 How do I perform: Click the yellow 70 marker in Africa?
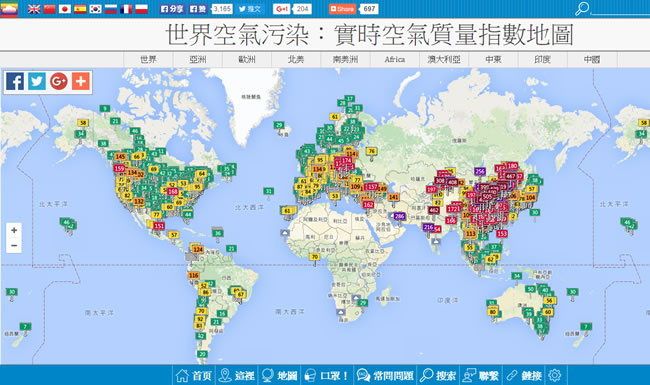point(315,257)
